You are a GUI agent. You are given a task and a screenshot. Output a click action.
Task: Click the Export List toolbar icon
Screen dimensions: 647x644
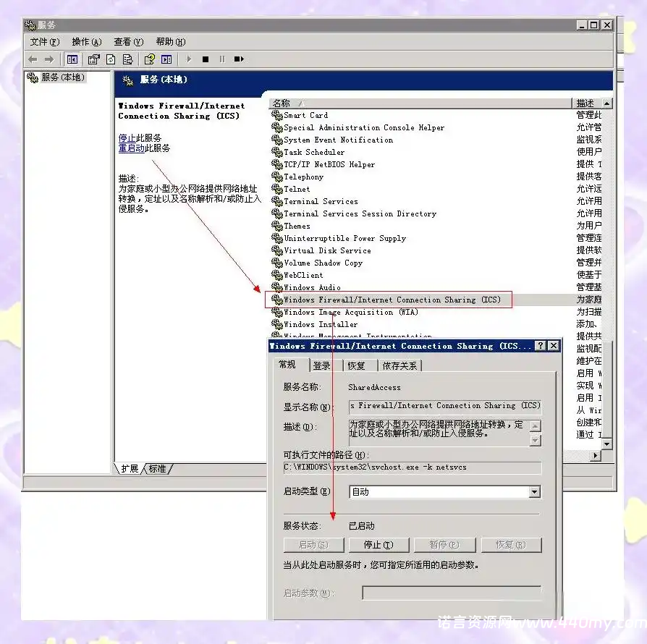(x=127, y=59)
